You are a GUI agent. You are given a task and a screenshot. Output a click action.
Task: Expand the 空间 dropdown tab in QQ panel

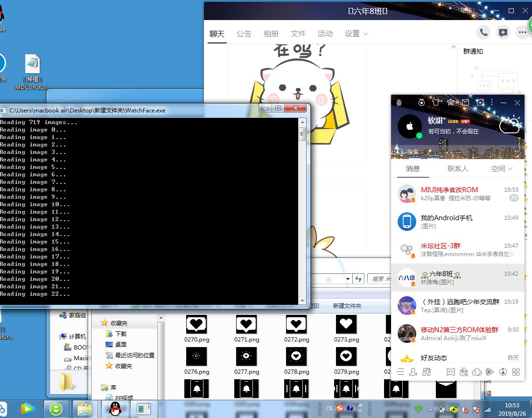click(x=502, y=168)
